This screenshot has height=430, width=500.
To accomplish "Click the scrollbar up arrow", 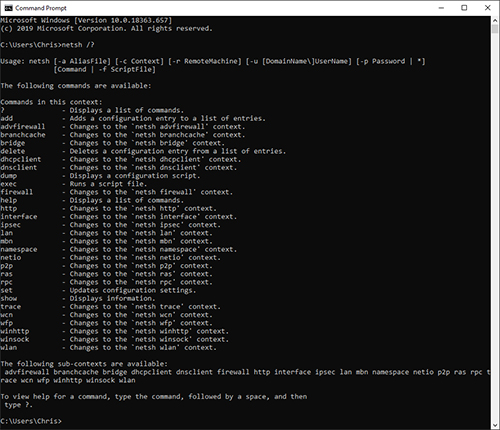I will 495,20.
